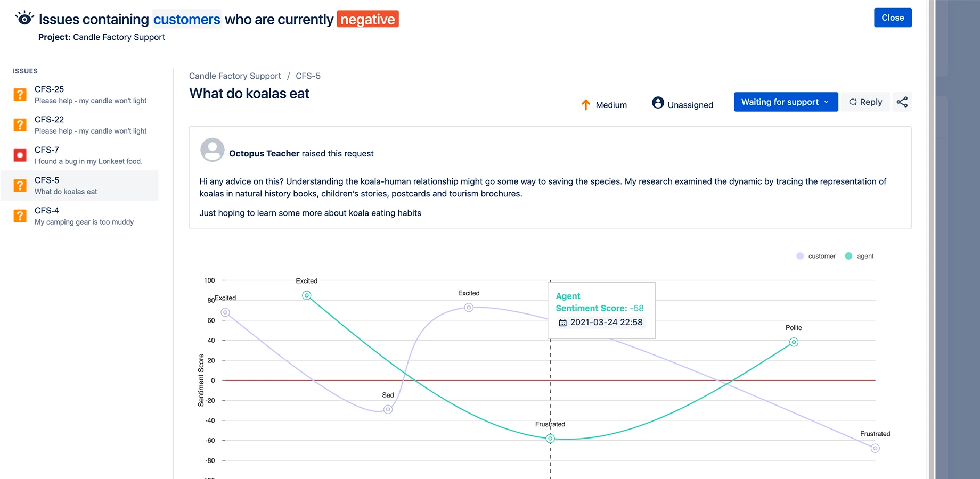Toggle the agent legend series

point(860,256)
